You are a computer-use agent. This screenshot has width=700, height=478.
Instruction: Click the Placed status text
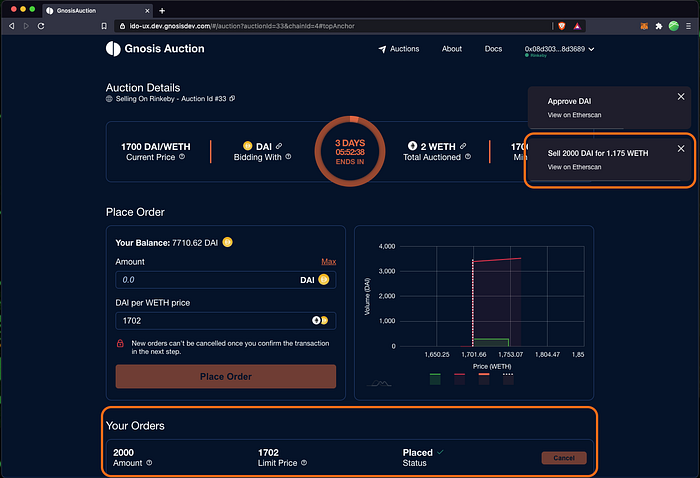[x=417, y=453]
